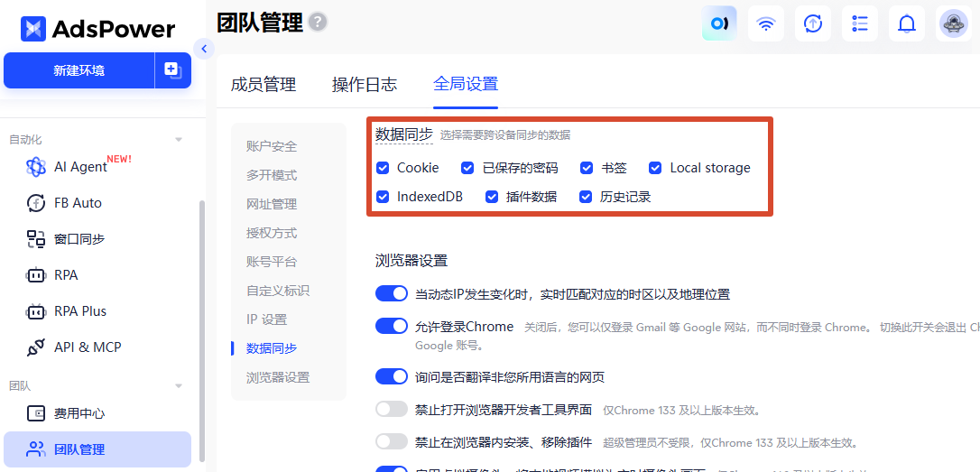The height and width of the screenshot is (472, 980).
Task: Click the RPA Plus robot icon
Action: pos(36,311)
